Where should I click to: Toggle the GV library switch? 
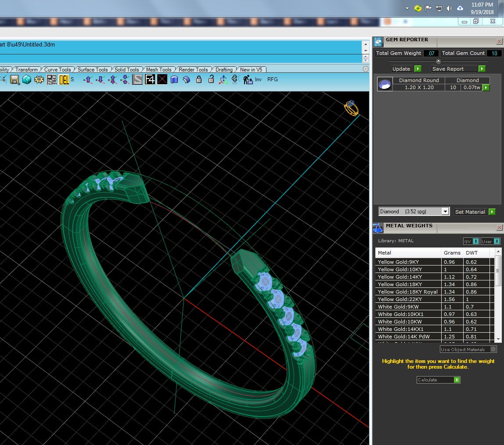(471, 241)
